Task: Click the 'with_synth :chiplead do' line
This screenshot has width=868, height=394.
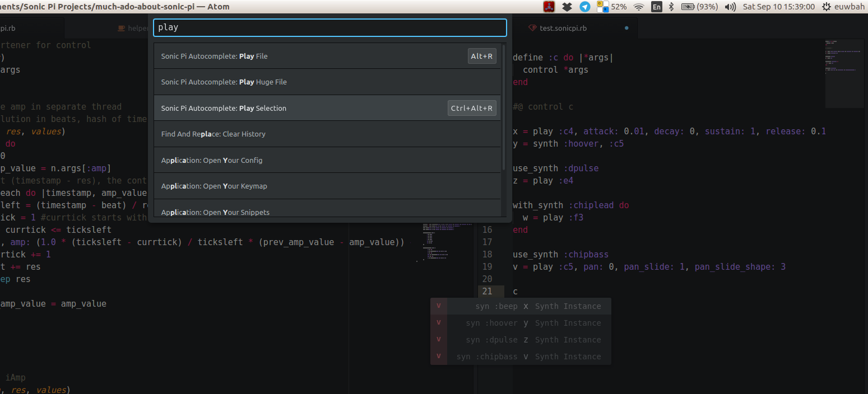Action: (x=570, y=205)
